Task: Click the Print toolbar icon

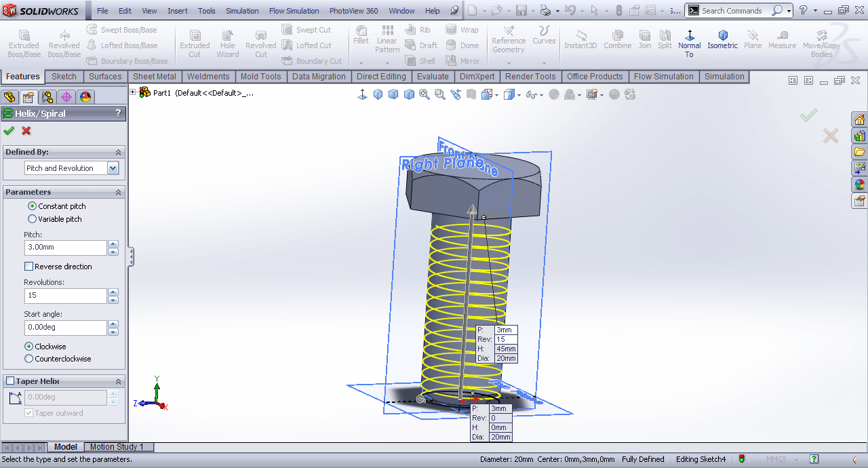Action: [x=545, y=10]
